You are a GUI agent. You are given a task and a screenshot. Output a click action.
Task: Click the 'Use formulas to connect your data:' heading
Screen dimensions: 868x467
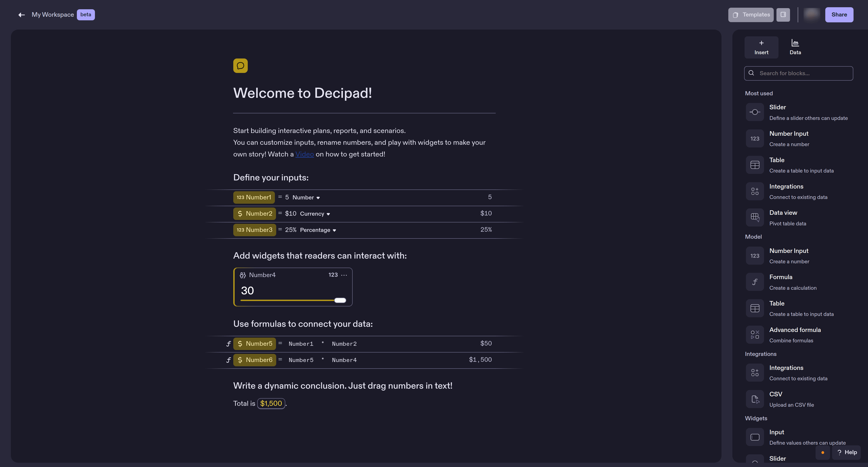click(x=303, y=324)
